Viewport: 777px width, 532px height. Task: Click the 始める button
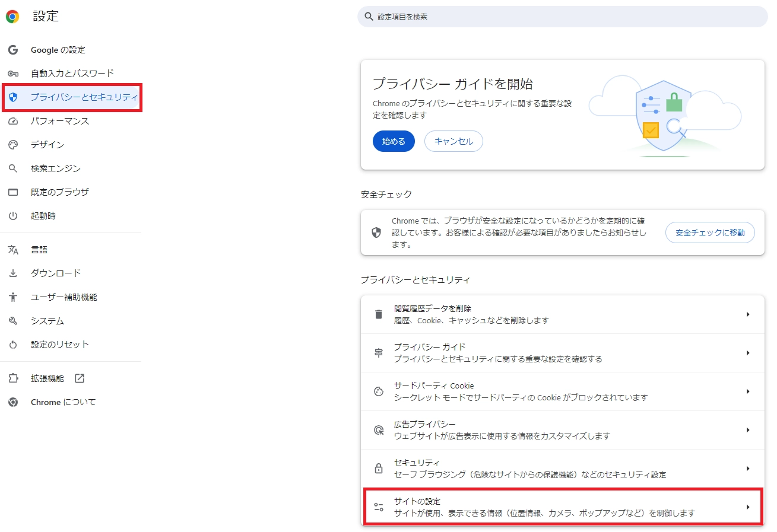(x=394, y=141)
